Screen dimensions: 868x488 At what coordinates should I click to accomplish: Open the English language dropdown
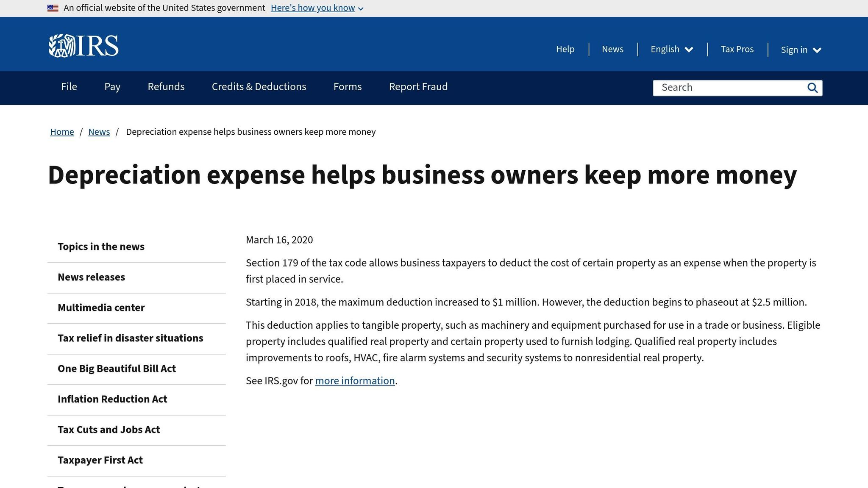tap(672, 50)
